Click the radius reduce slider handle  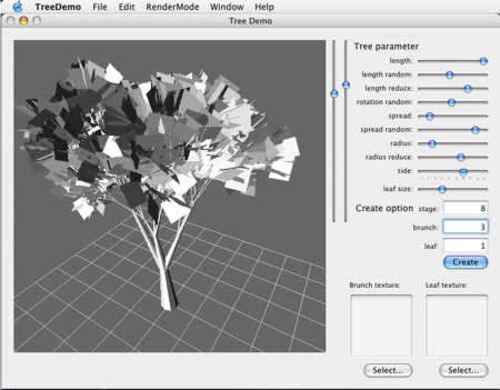pos(461,157)
